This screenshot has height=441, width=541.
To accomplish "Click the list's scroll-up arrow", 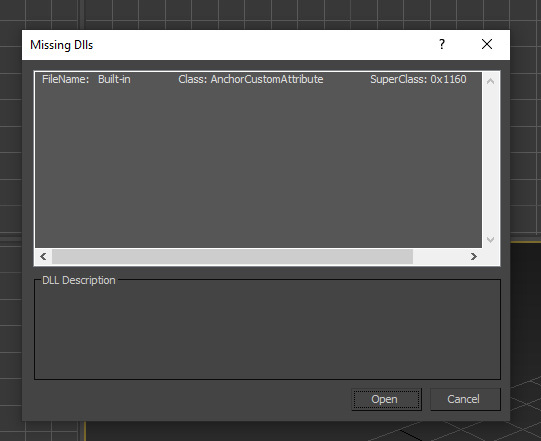I will coord(490,81).
